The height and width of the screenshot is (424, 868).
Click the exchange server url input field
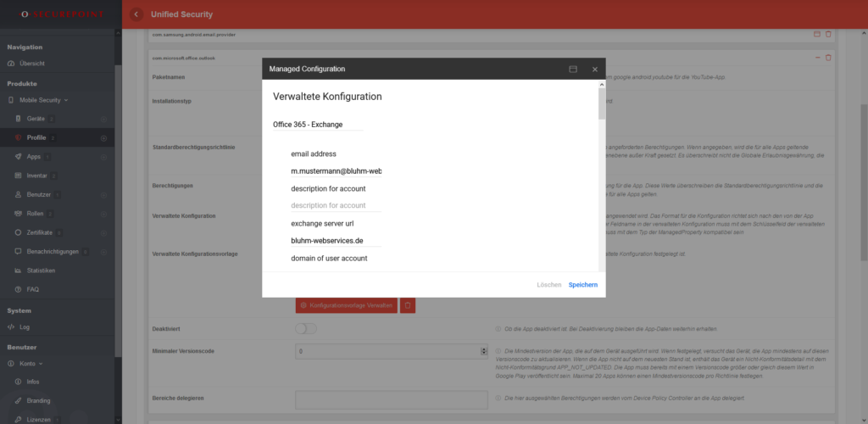point(336,240)
